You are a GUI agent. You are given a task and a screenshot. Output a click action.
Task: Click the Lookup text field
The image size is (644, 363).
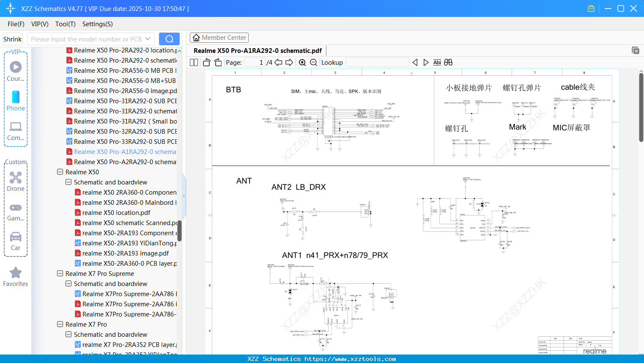(x=378, y=63)
